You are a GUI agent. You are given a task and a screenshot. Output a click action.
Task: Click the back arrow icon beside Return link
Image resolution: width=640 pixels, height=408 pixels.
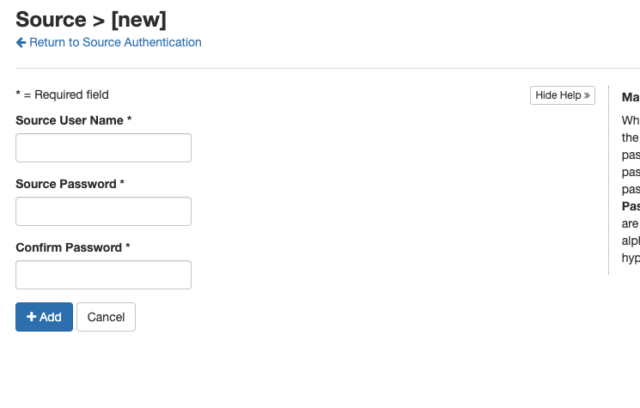click(x=21, y=42)
